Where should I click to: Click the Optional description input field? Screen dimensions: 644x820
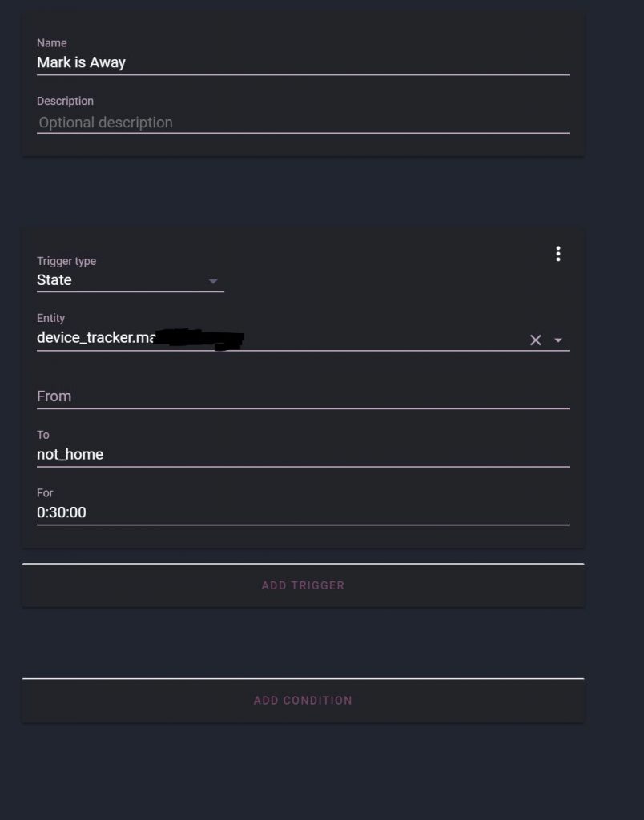tap(303, 123)
